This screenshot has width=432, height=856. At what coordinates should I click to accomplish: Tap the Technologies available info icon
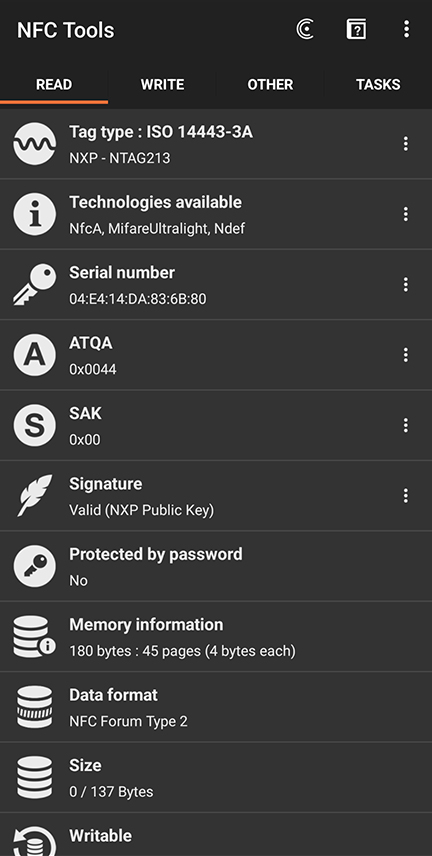(x=34, y=214)
